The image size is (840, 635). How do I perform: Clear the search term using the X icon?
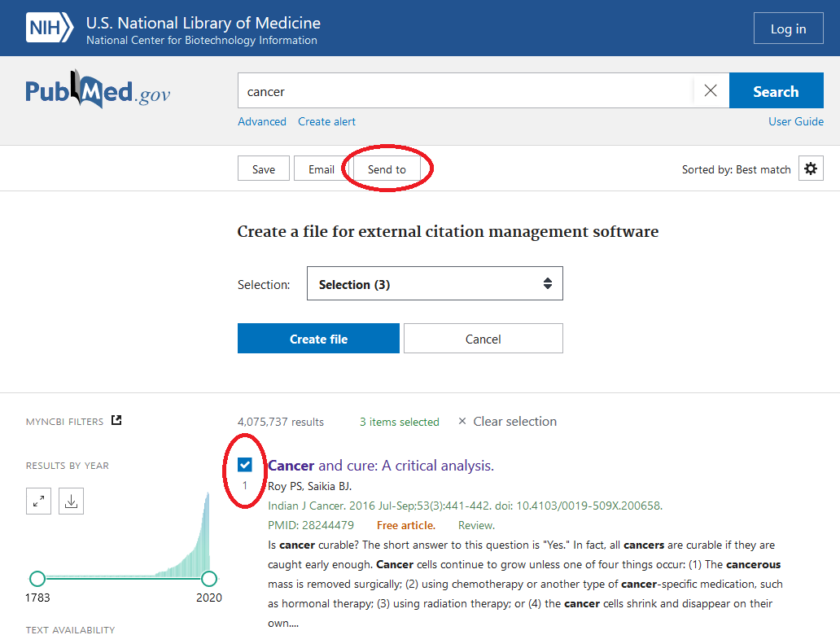[x=710, y=90]
